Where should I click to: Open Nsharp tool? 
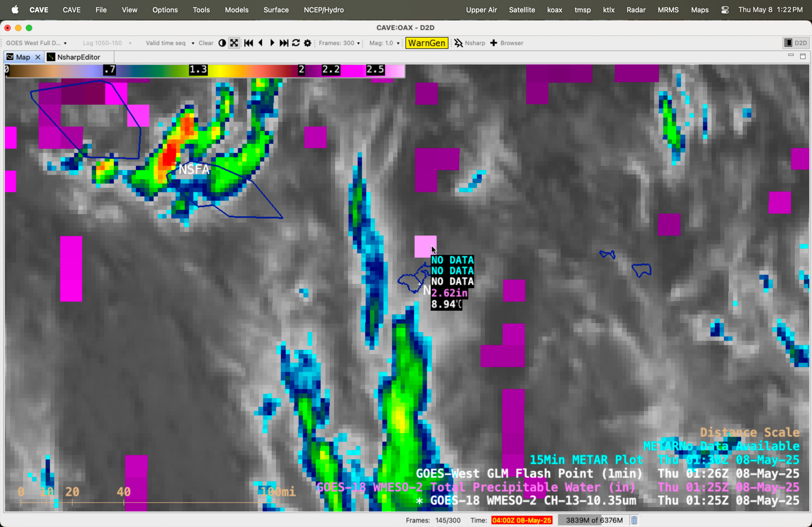tap(470, 43)
